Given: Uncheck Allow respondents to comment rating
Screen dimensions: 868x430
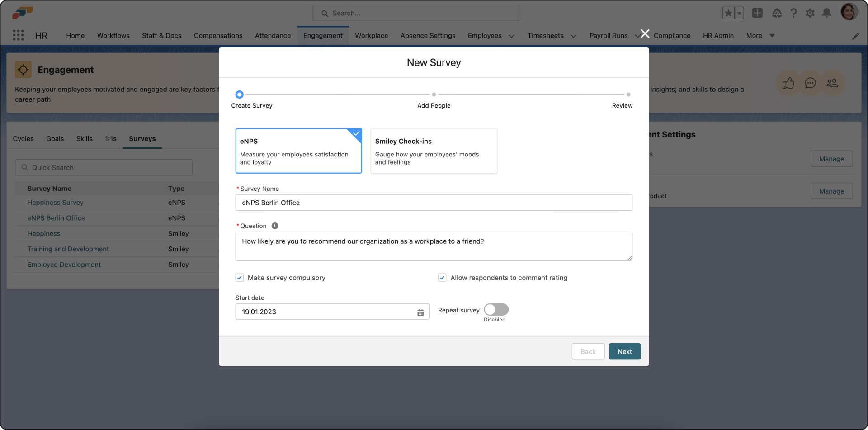Looking at the screenshot, I should click(x=442, y=277).
